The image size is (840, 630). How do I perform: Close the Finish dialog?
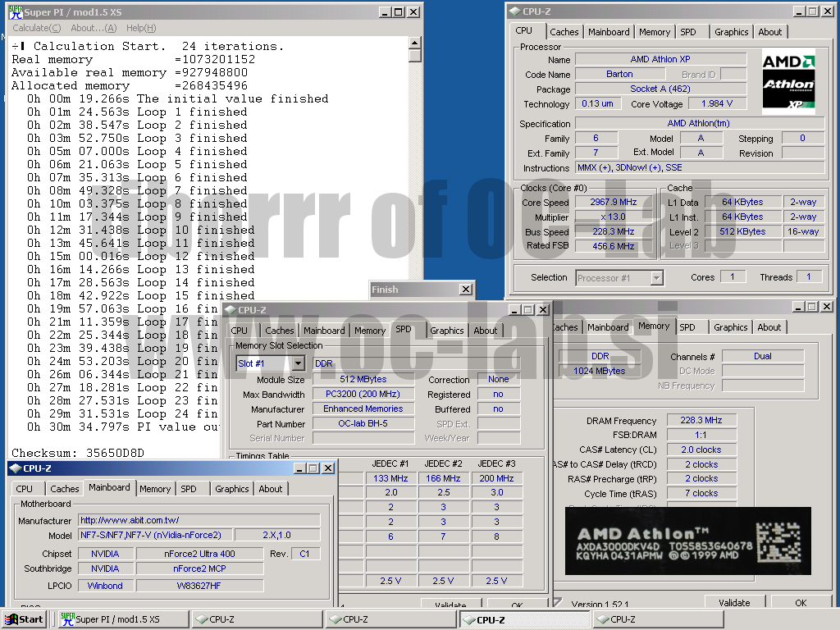point(466,290)
